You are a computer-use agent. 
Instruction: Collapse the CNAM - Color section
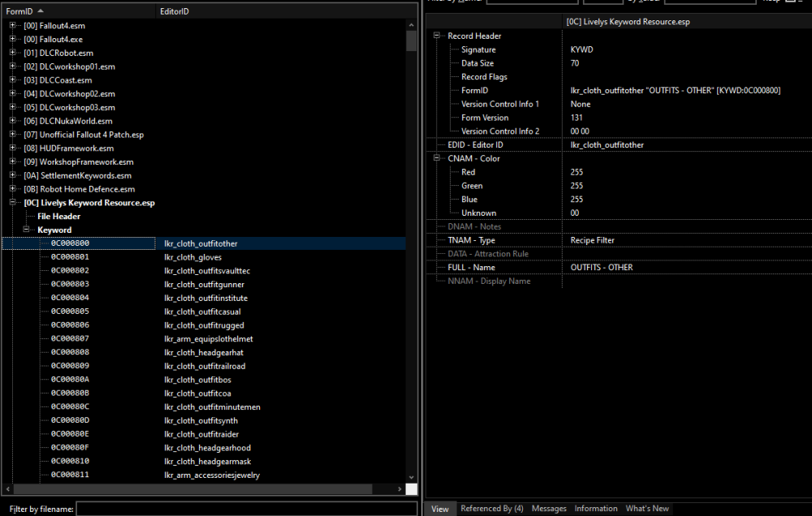(437, 158)
